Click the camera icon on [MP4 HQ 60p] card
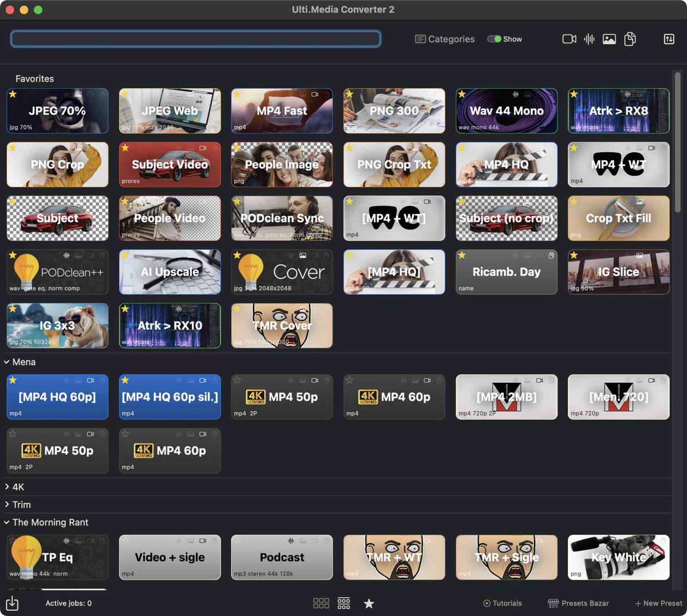The image size is (687, 616). [90, 380]
